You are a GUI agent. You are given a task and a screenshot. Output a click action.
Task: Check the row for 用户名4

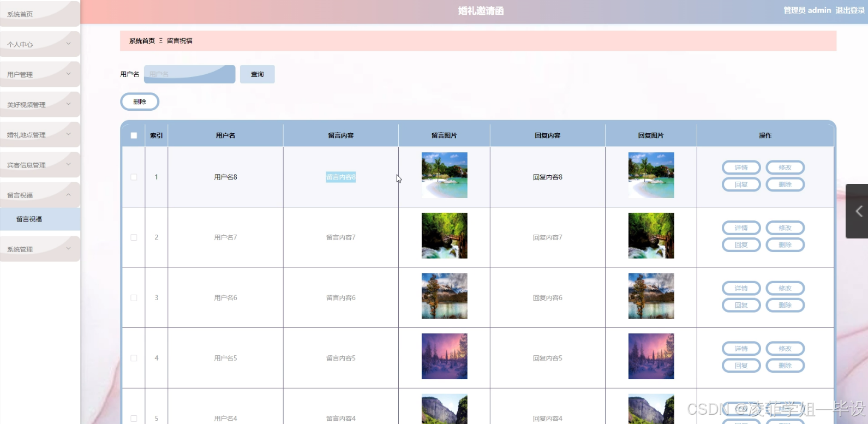tap(134, 419)
